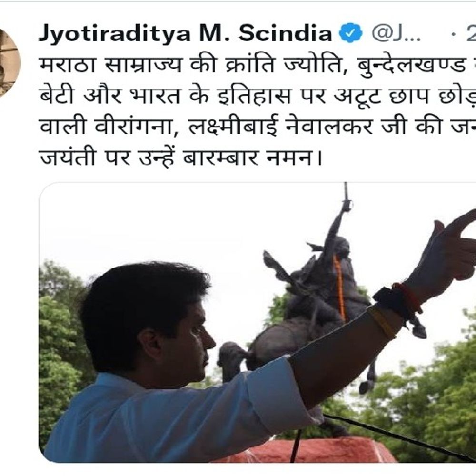Click the word बुन्देलखण्ड in the tweet
The height and width of the screenshot is (476, 476).
click(412, 66)
